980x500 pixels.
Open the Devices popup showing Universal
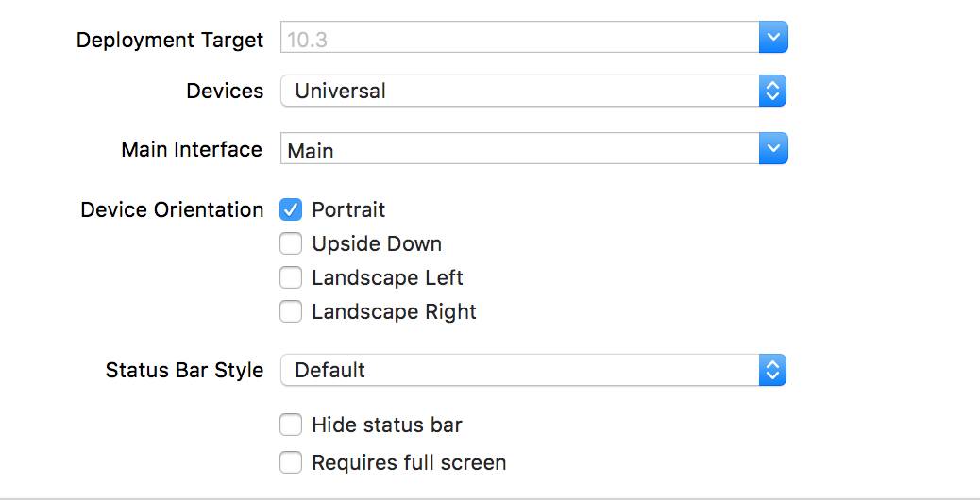[x=519, y=92]
